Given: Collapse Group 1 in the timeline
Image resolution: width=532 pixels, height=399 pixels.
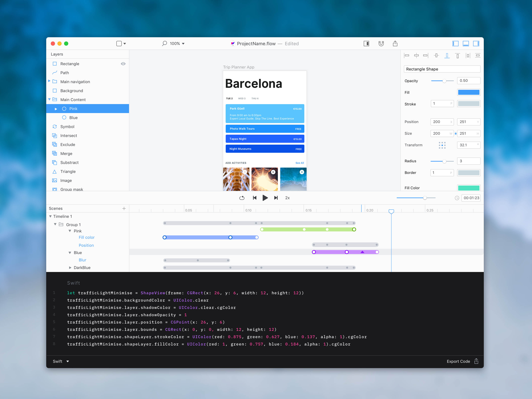Looking at the screenshot, I should pyautogui.click(x=55, y=224).
